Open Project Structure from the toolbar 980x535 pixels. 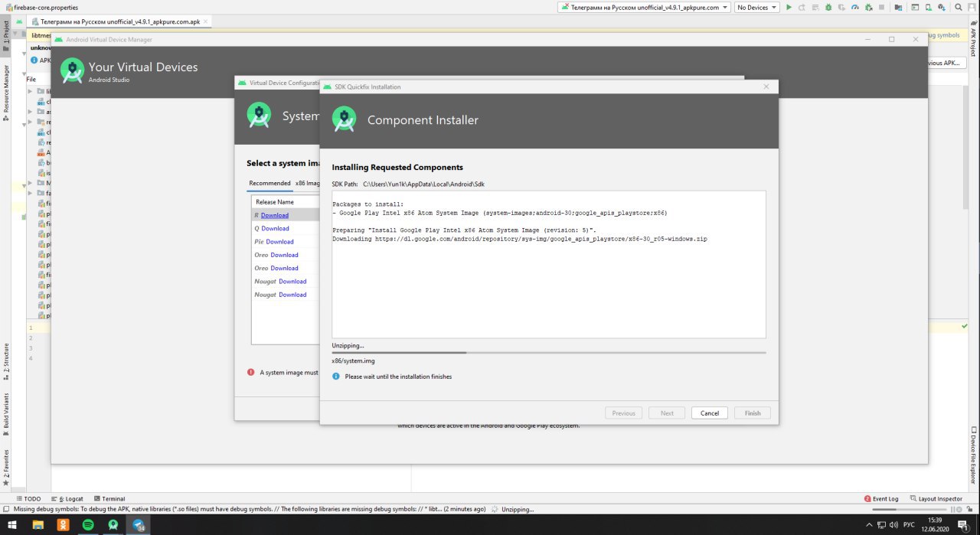tap(899, 7)
